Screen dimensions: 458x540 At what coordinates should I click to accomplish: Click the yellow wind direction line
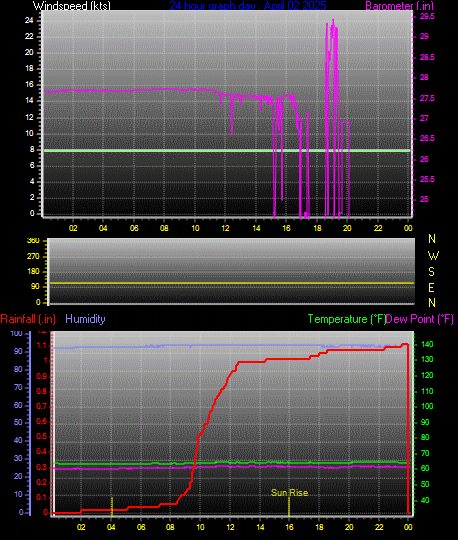[x=232, y=283]
